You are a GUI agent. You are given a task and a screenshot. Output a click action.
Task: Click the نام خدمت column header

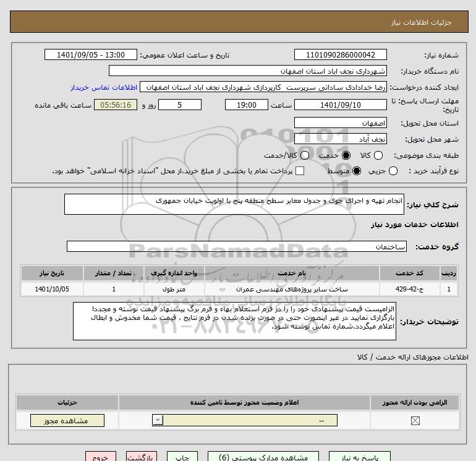coord(292,273)
